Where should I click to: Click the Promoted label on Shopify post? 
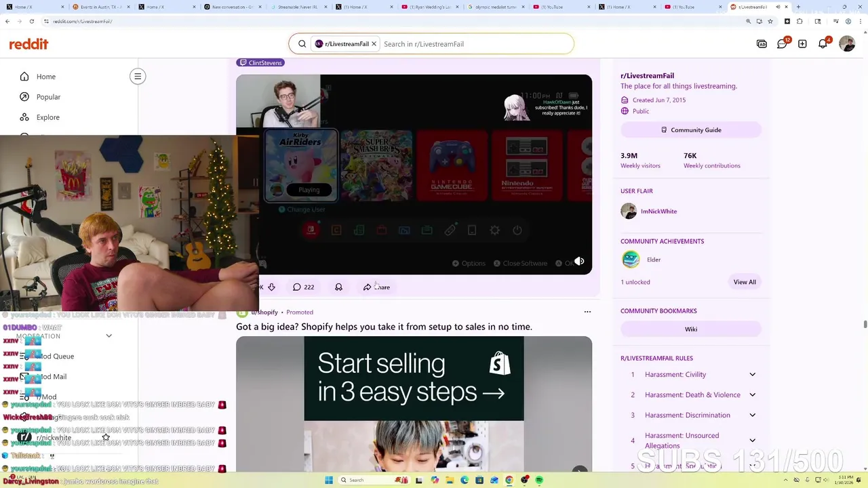coord(300,312)
